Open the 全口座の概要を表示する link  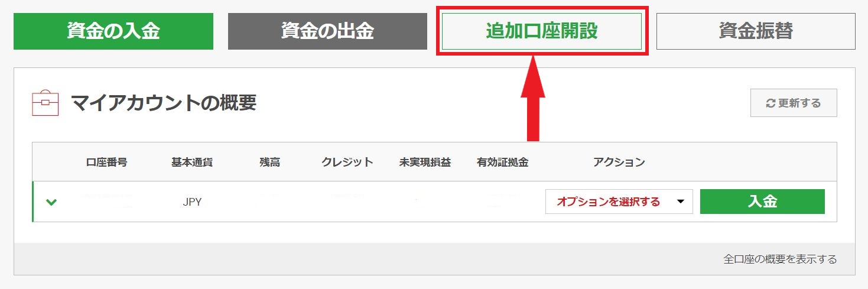pyautogui.click(x=779, y=259)
